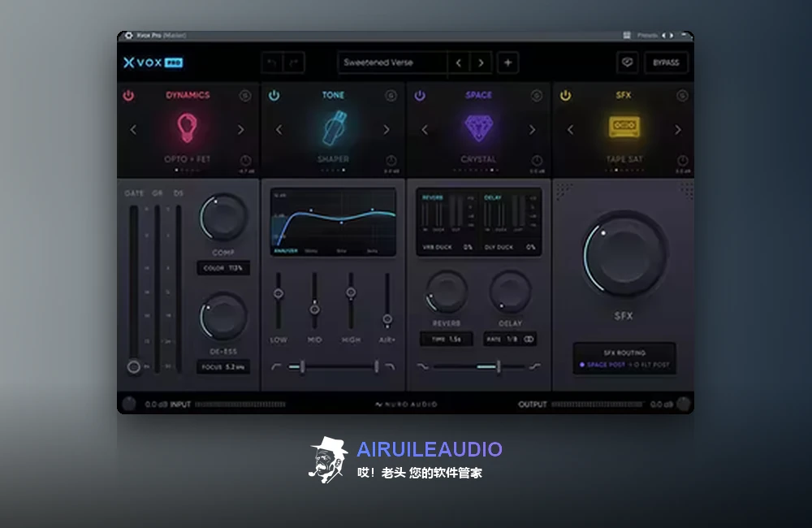Image resolution: width=812 pixels, height=528 pixels.
Task: Load the next preset with right chevron
Action: 481,63
